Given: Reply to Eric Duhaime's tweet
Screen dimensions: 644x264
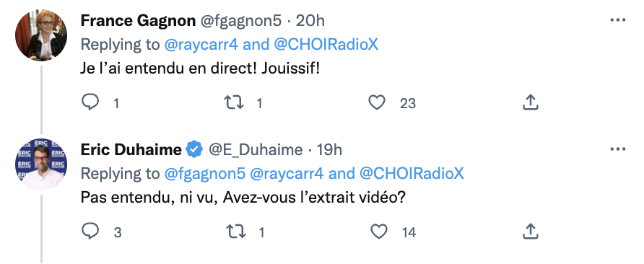Looking at the screenshot, I should [90, 232].
